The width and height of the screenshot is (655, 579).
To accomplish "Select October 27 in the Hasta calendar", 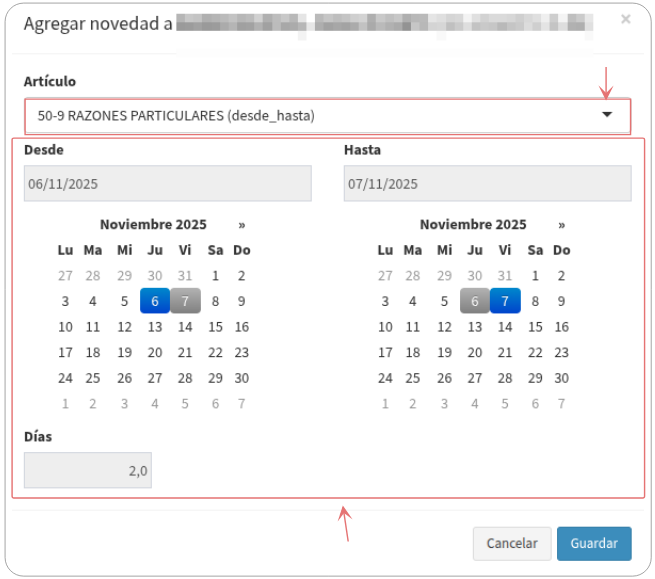I will pyautogui.click(x=385, y=276).
